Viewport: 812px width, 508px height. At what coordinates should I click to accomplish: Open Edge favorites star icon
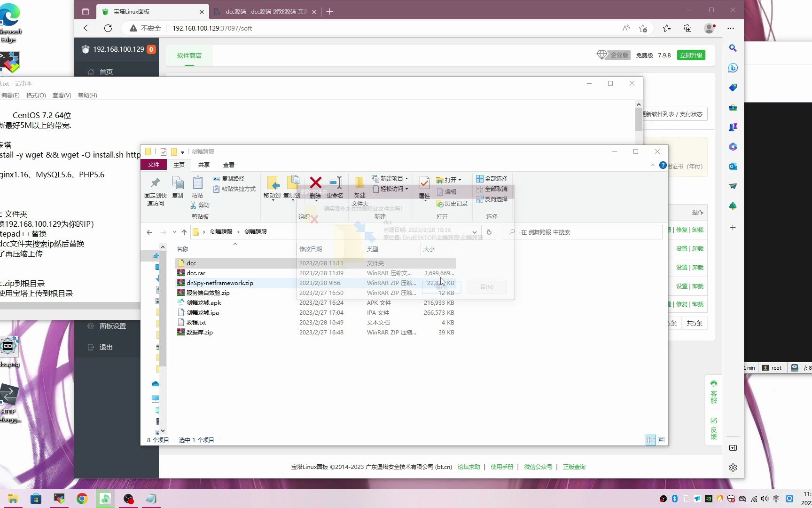click(667, 28)
